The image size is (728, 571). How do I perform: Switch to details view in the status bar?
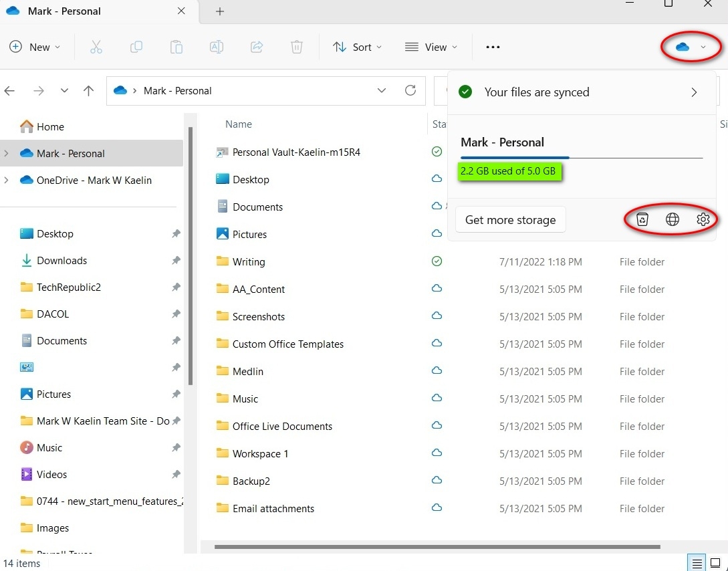[x=696, y=562]
